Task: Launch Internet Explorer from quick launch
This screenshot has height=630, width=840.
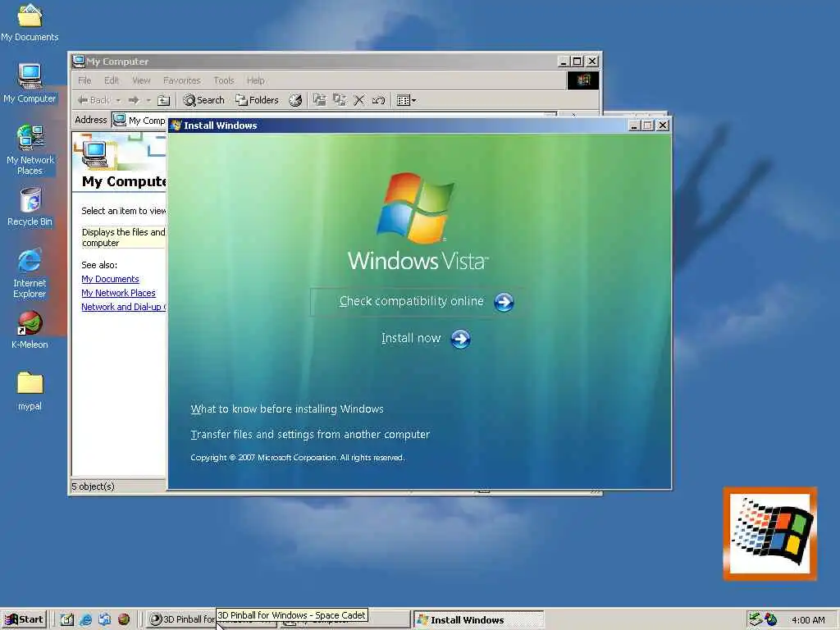Action: tap(85, 620)
